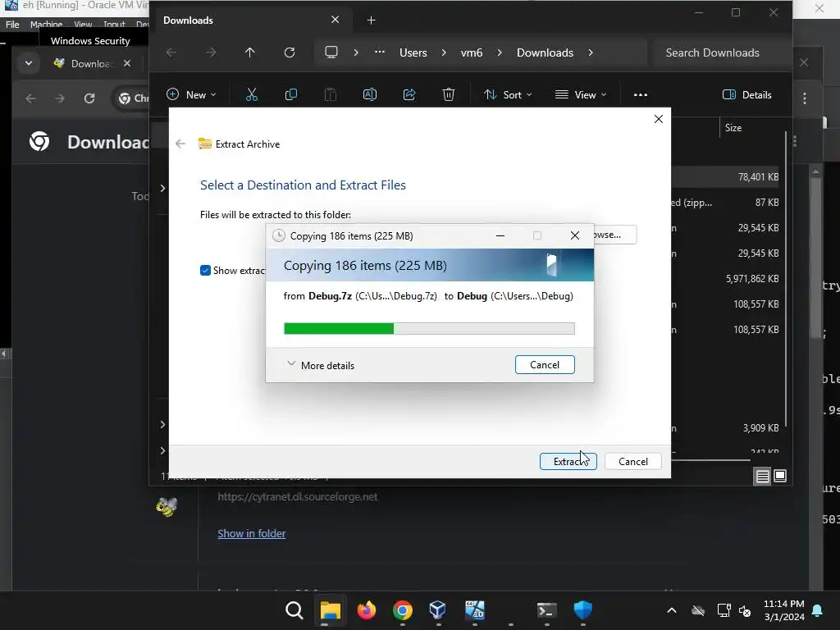Cancel the copying operation
This screenshot has height=630, width=840.
click(x=545, y=365)
